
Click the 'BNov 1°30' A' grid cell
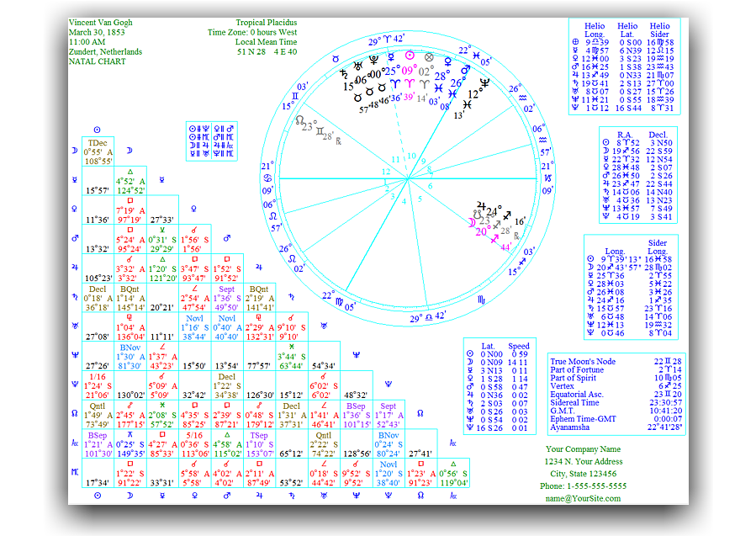pos(130,356)
